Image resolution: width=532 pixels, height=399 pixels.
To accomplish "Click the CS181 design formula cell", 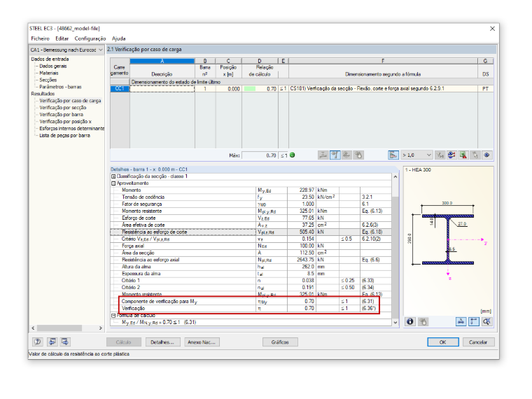I will [x=383, y=89].
